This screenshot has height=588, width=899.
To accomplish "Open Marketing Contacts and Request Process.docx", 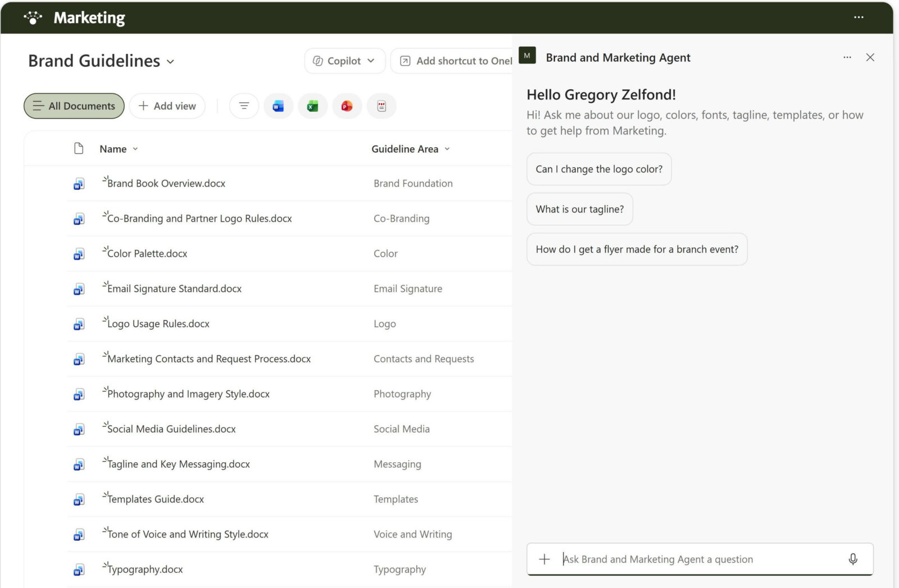I will pyautogui.click(x=209, y=359).
